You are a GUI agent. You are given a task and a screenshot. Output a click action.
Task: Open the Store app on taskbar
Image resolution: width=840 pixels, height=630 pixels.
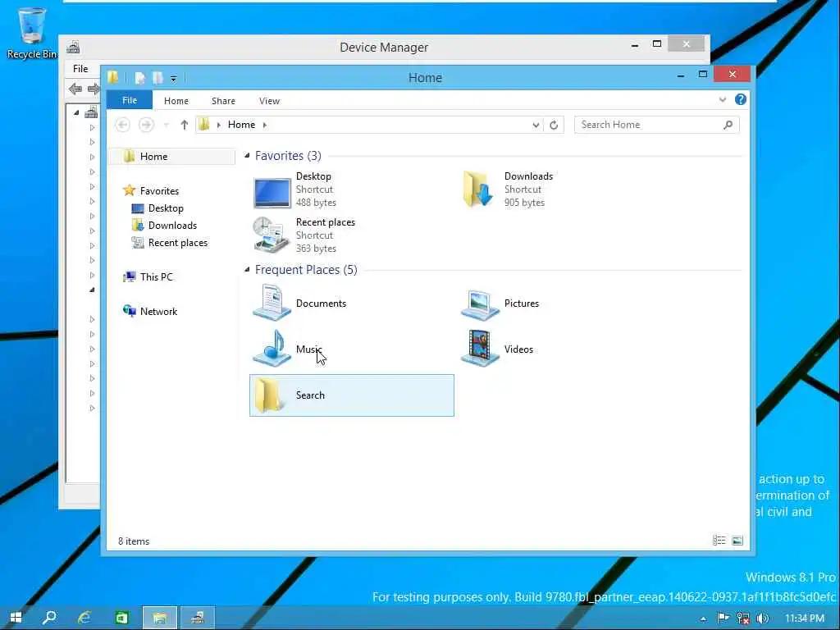pos(122,618)
